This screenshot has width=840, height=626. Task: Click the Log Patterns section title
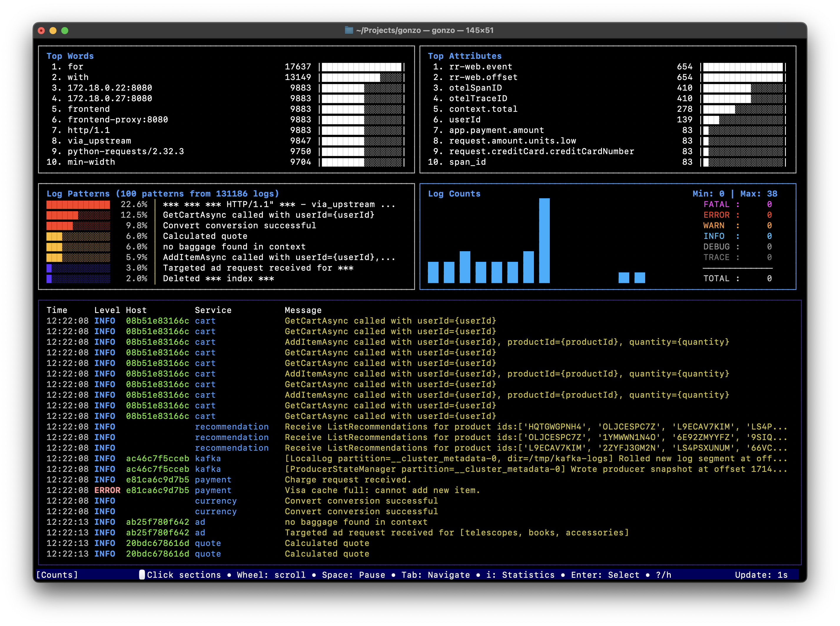[x=78, y=194]
